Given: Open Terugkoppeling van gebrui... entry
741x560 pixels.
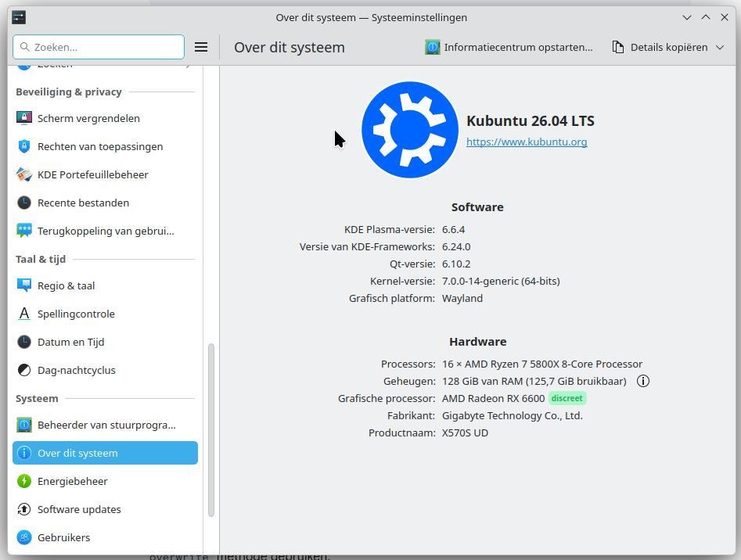Looking at the screenshot, I should click(105, 231).
